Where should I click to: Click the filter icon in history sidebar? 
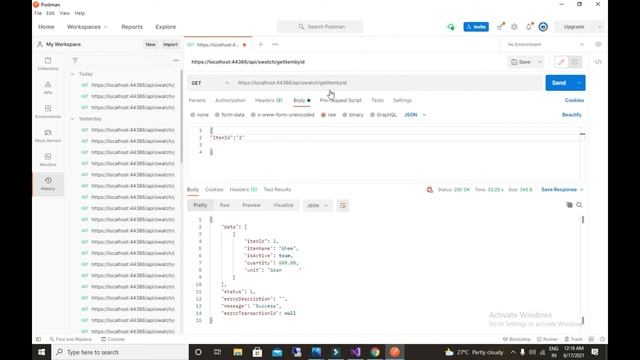pos(75,60)
